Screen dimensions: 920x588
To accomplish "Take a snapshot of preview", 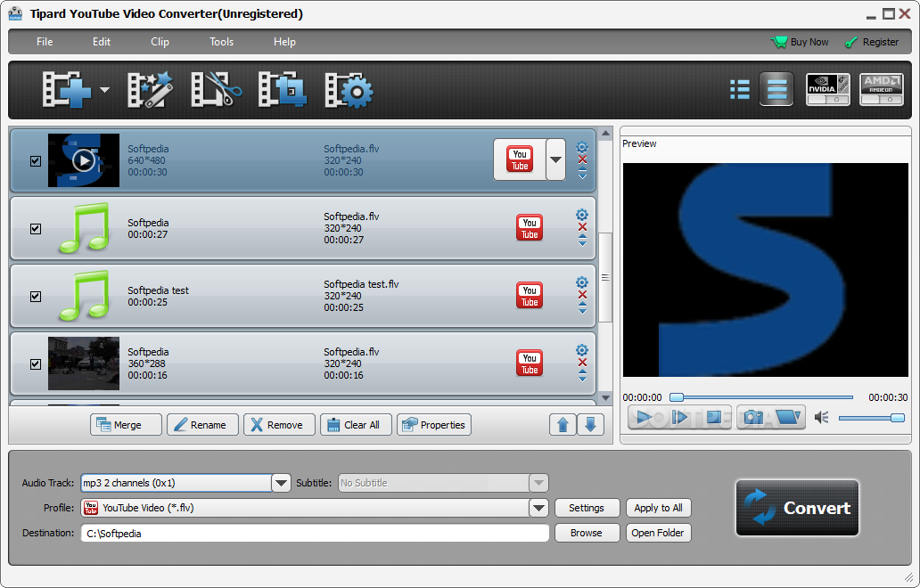I will coord(752,418).
